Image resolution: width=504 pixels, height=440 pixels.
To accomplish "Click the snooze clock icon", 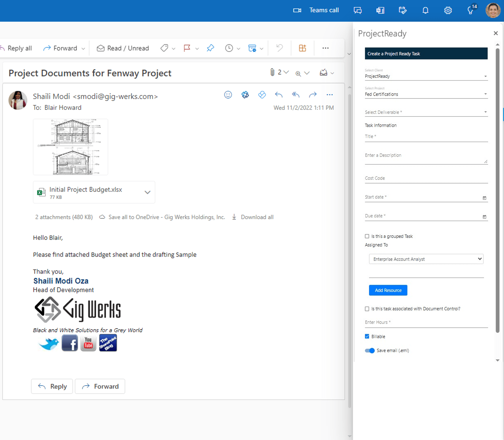I will point(229,48).
